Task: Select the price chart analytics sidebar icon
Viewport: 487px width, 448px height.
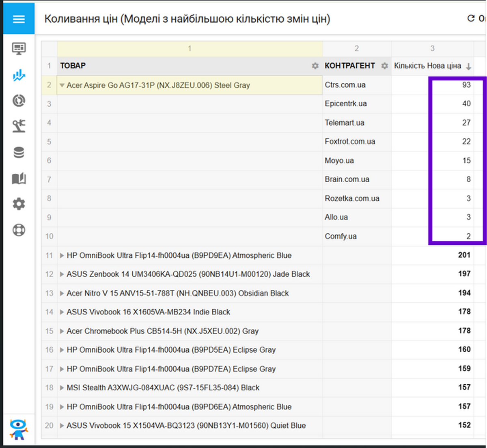Action: (19, 75)
